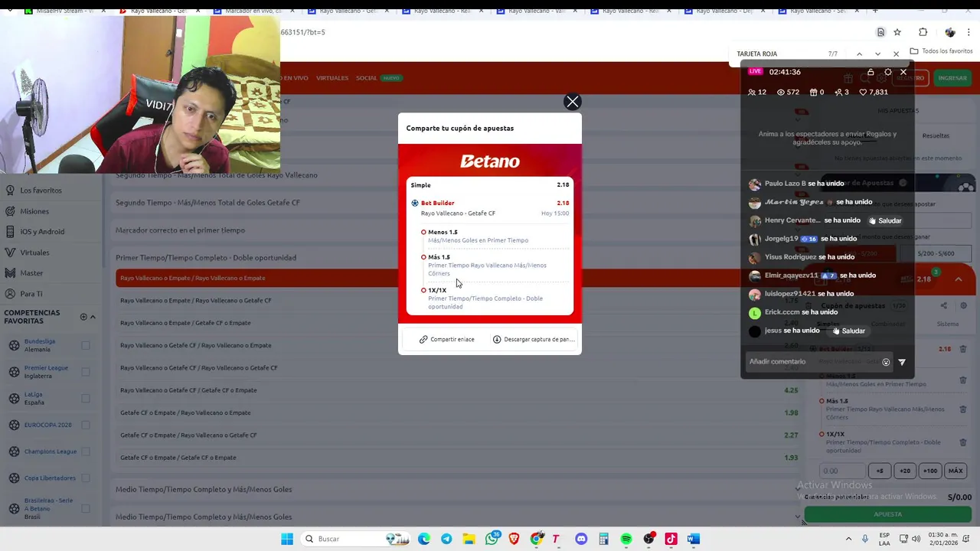
Task: Open Todos los favoritos bookmarks folder
Action: pyautogui.click(x=941, y=51)
